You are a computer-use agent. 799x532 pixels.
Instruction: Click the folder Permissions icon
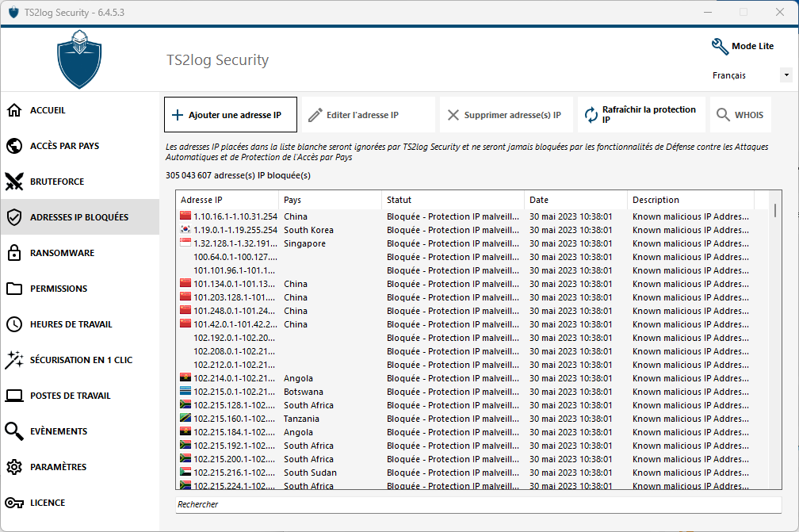pyautogui.click(x=14, y=289)
